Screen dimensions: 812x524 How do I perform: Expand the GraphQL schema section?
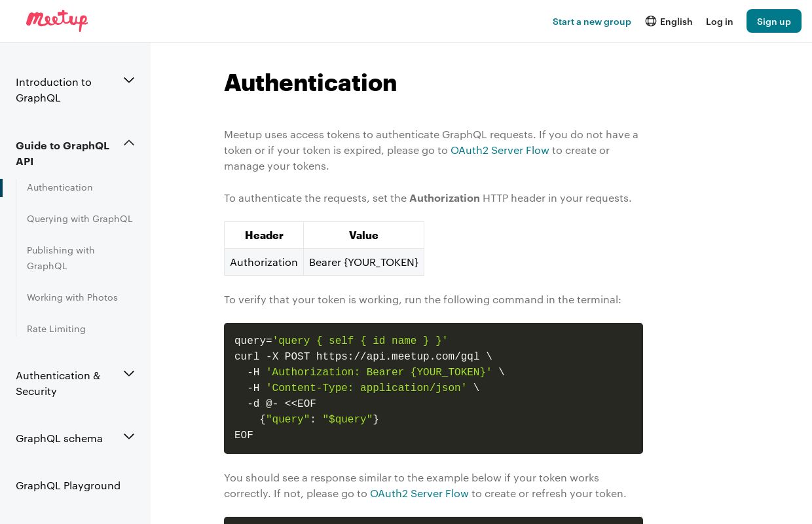coord(129,436)
